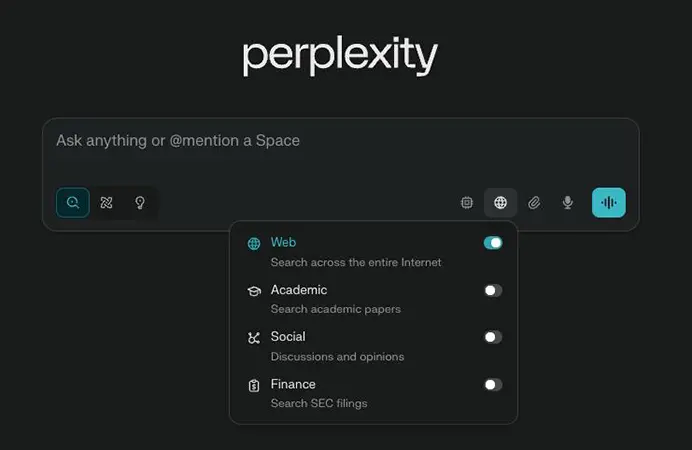The width and height of the screenshot is (692, 450).
Task: Enable the Academic source toggle
Action: (x=493, y=290)
